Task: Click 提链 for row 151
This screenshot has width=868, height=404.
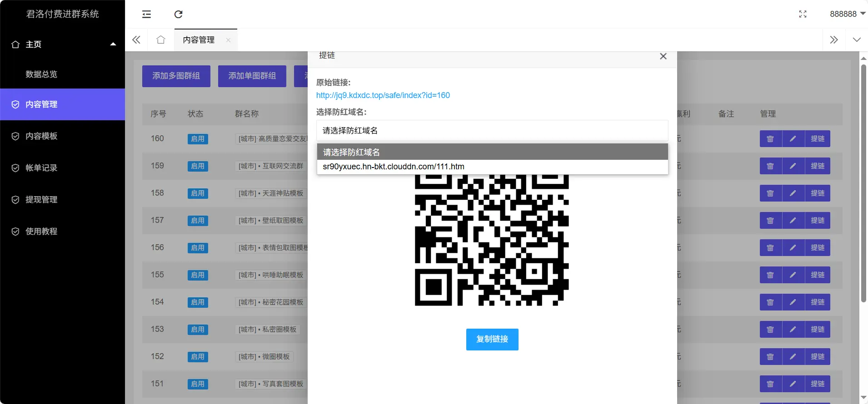Action: (x=818, y=384)
